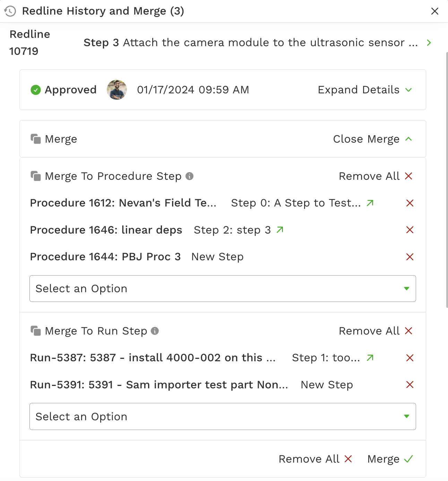This screenshot has width=448, height=481.
Task: Click the bottom Remove All button
Action: (x=316, y=459)
